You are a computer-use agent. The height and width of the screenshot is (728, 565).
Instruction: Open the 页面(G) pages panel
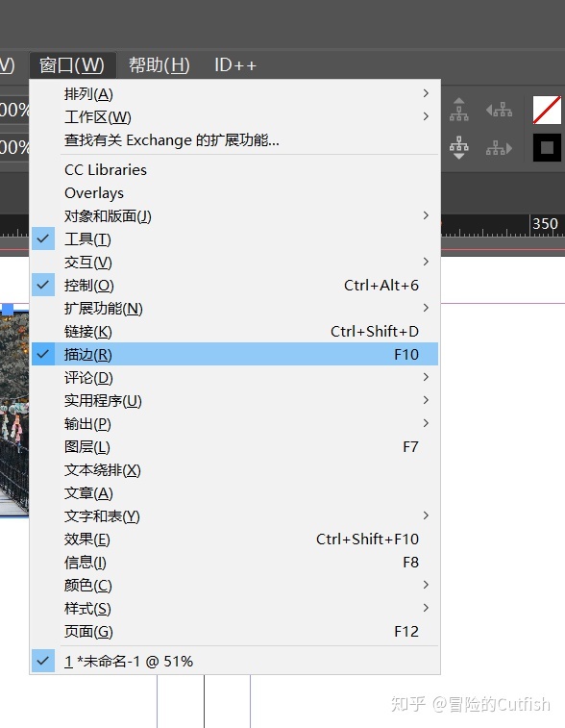coord(234,632)
